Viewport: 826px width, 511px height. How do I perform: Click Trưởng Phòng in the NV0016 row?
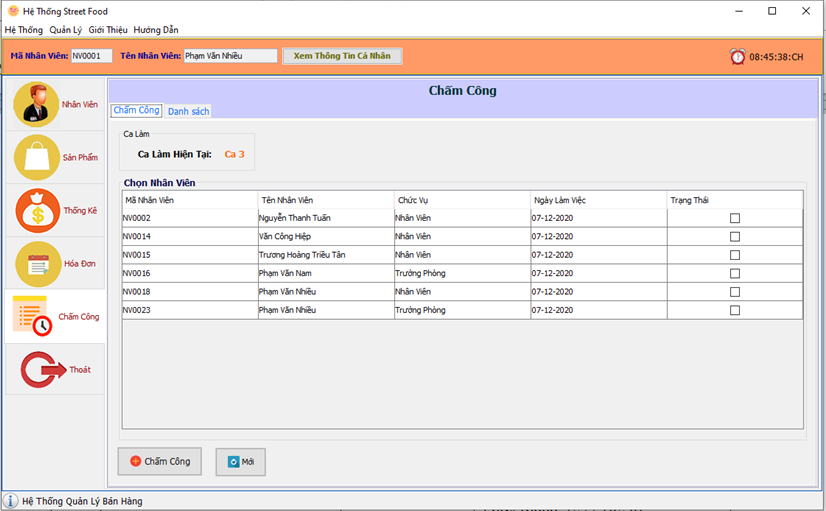tap(420, 273)
